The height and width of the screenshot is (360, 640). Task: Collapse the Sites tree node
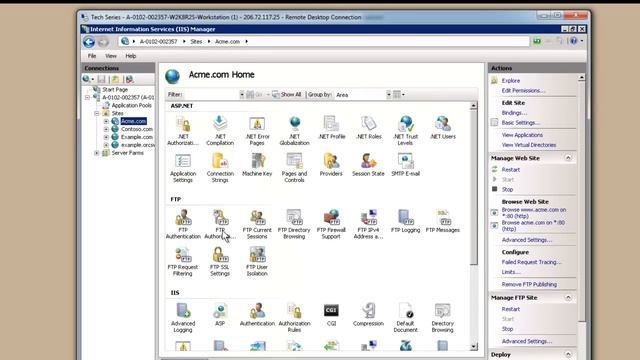point(97,113)
